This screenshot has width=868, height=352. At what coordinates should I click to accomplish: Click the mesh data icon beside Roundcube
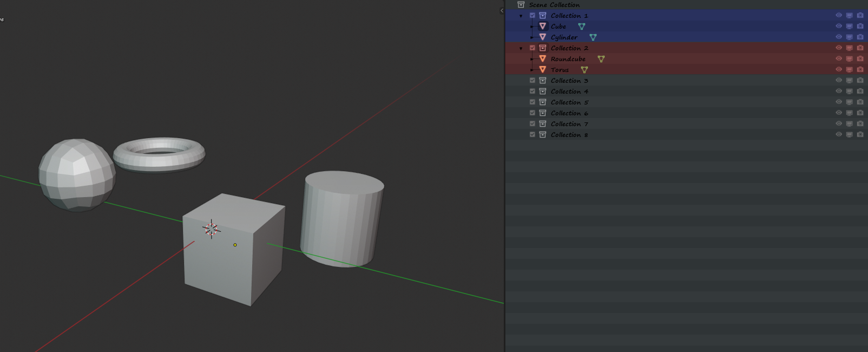click(x=601, y=58)
